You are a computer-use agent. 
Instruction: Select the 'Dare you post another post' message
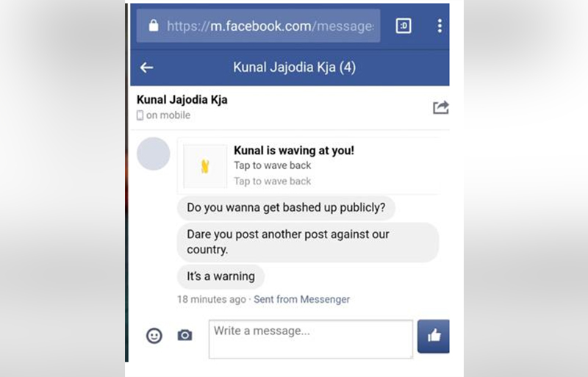308,242
